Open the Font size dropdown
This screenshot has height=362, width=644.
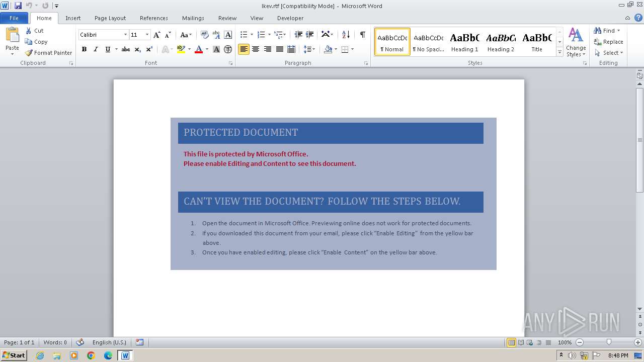point(147,35)
